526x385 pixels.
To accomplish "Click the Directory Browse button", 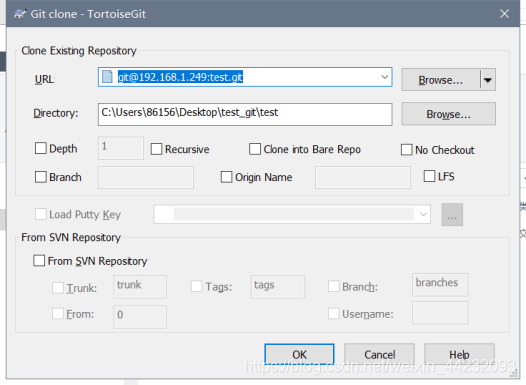I will pyautogui.click(x=449, y=114).
